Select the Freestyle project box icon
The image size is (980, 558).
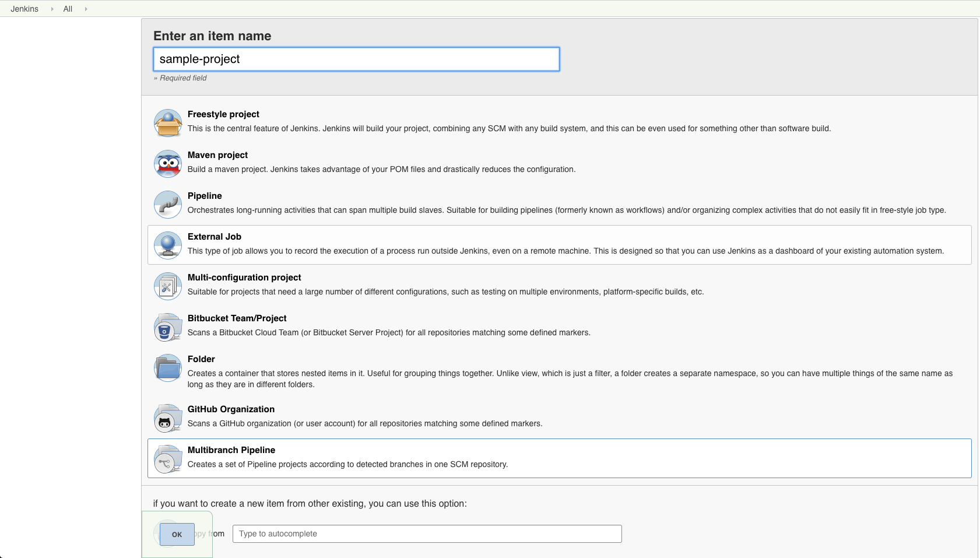[168, 123]
